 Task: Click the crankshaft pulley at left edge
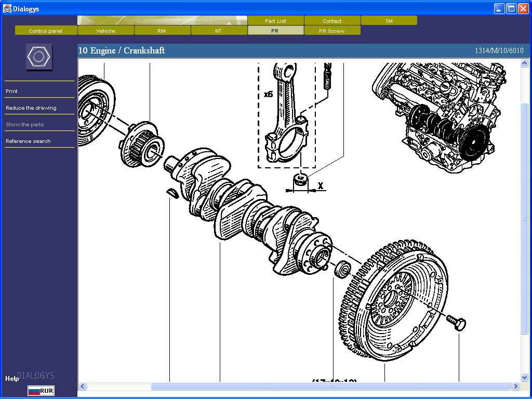(x=96, y=111)
